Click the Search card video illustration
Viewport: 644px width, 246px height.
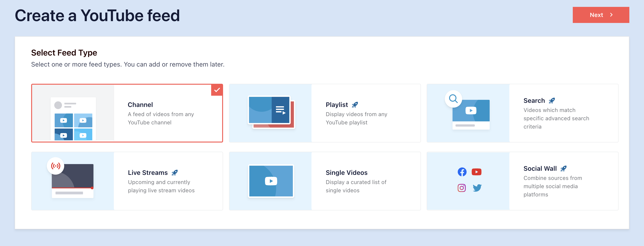pyautogui.click(x=471, y=115)
